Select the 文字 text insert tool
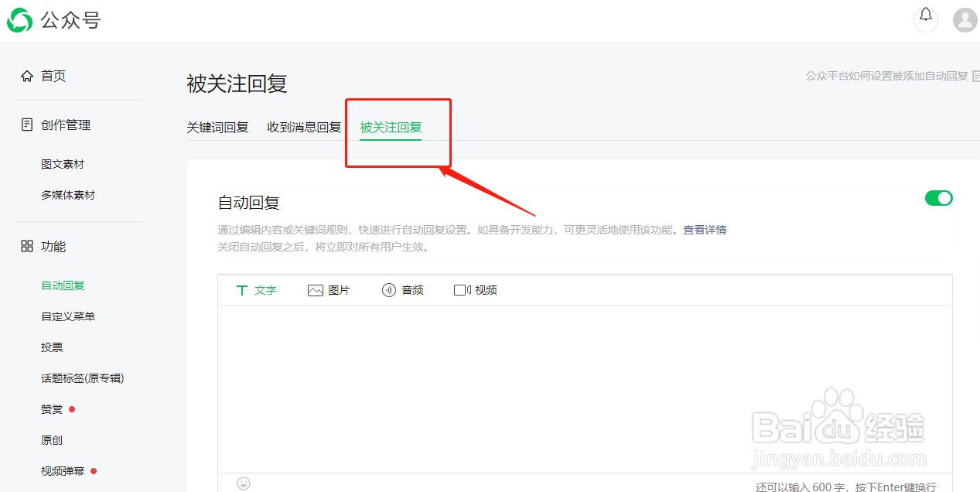The image size is (980, 492). click(256, 290)
